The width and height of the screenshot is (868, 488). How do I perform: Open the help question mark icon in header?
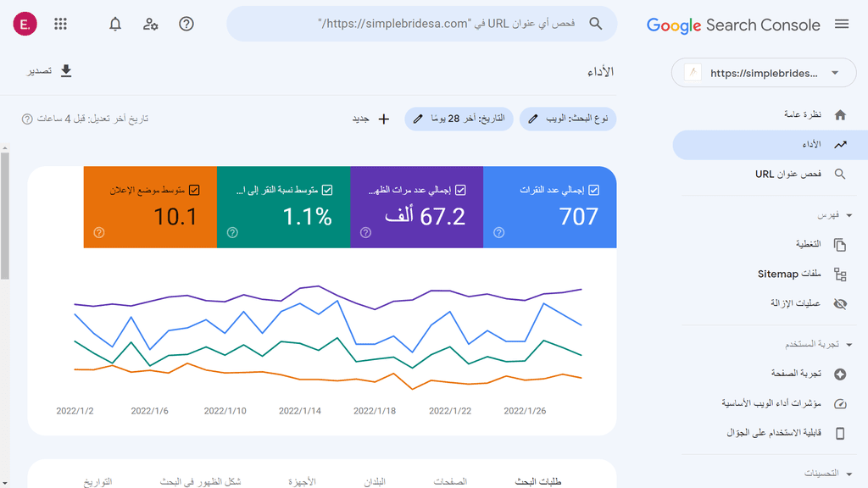pyautogui.click(x=186, y=24)
